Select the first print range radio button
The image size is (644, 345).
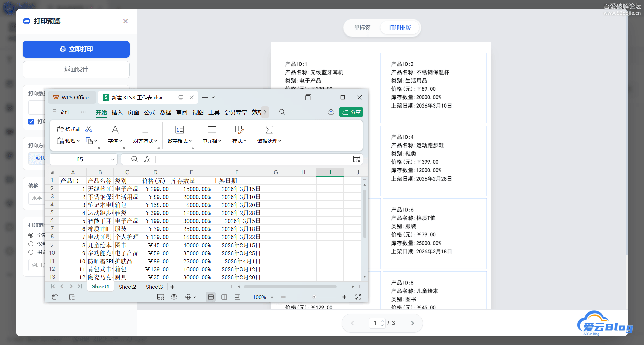tap(31, 235)
